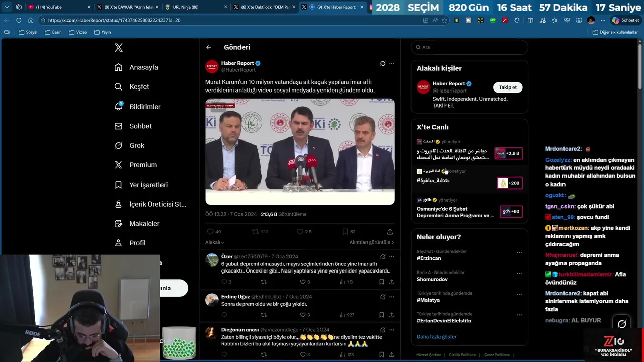Open more options for #Erzincan trend
Screen dimensions: 644x362
point(519,252)
